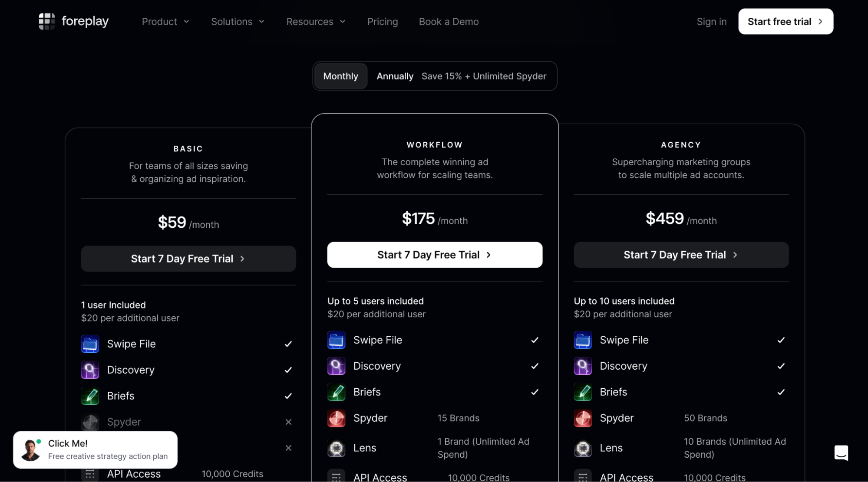This screenshot has width=868, height=482.
Task: Open the chat widget icon
Action: tap(841, 452)
